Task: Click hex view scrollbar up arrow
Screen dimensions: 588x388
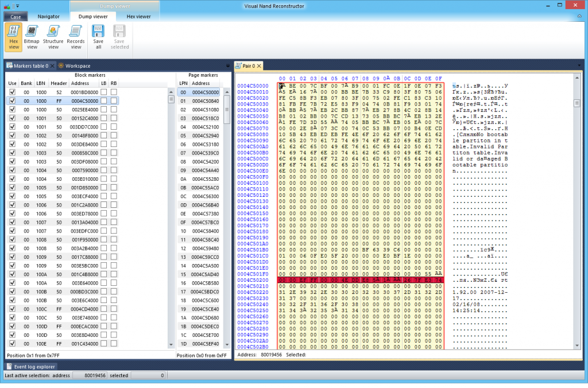Action: [577, 77]
